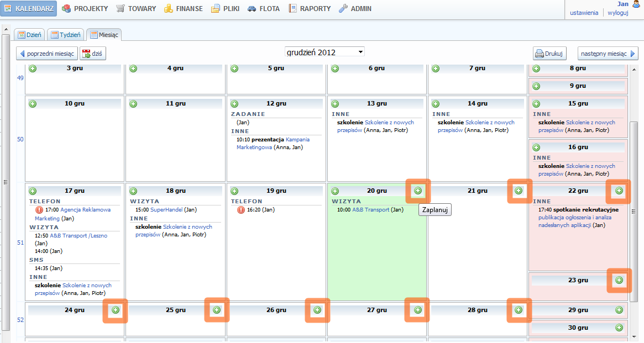Image resolution: width=644 pixels, height=343 pixels.
Task: Open the month dropdown grudzień 2012
Action: (324, 52)
